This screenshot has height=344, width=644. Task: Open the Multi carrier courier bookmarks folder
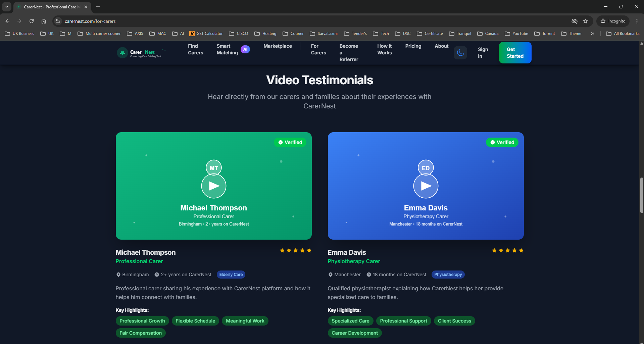click(x=99, y=34)
